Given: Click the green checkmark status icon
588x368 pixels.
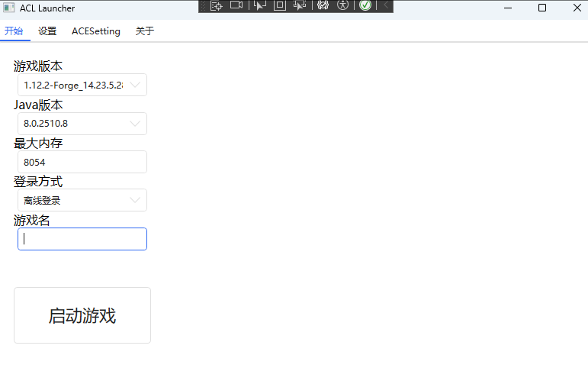Looking at the screenshot, I should click(365, 5).
